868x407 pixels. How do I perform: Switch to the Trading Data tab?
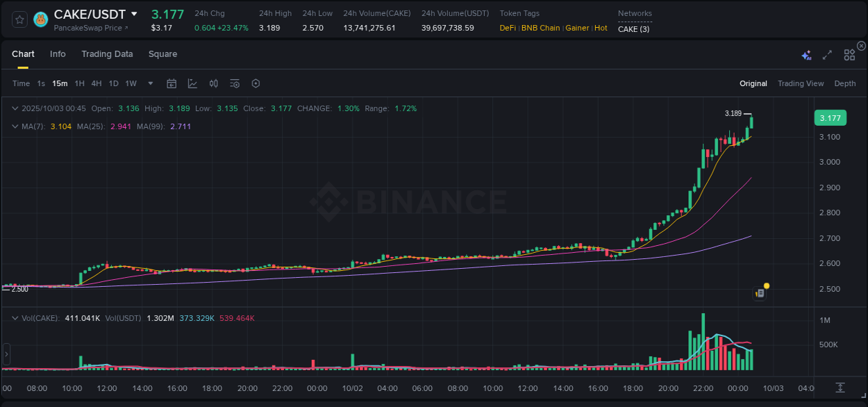point(107,53)
